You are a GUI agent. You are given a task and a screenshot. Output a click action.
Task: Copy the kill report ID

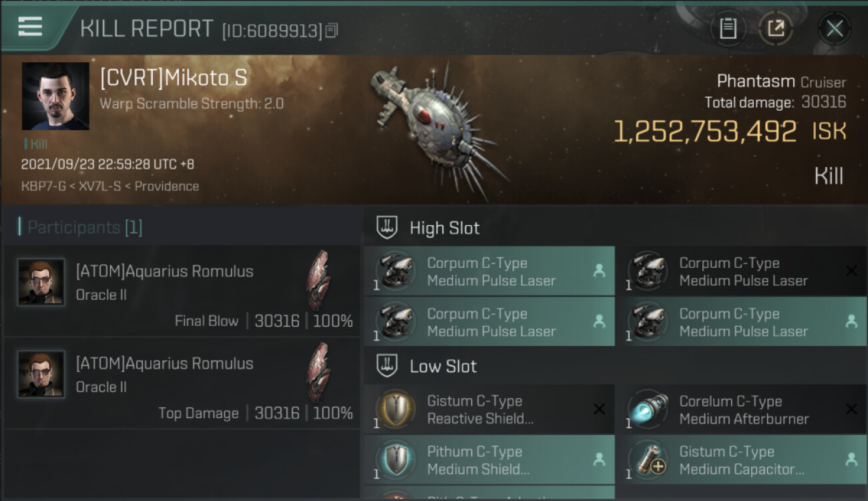tap(332, 30)
